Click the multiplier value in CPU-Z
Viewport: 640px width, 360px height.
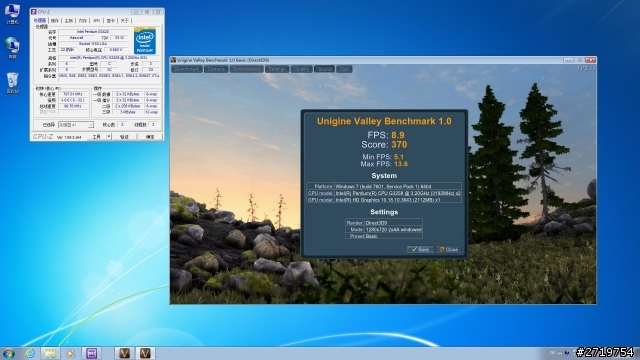click(73, 100)
